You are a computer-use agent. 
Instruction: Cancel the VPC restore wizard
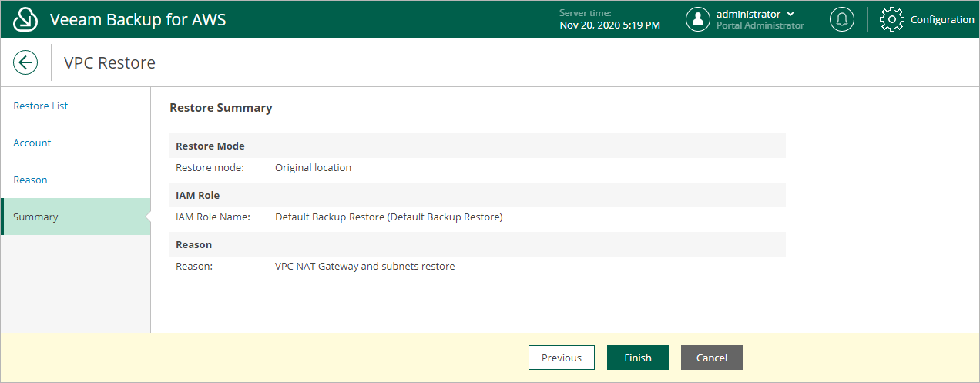point(712,358)
